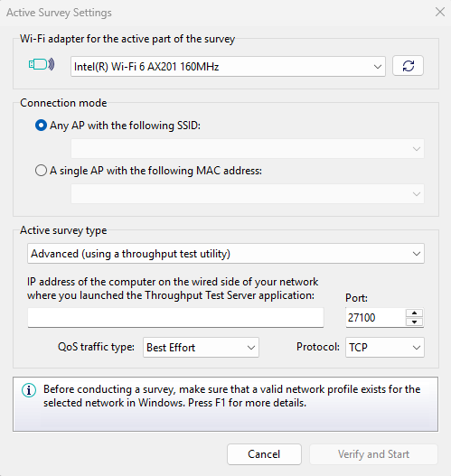Viewport: 451px width, 476px height.
Task: Click the info icon in the notice box
Action: coord(29,390)
